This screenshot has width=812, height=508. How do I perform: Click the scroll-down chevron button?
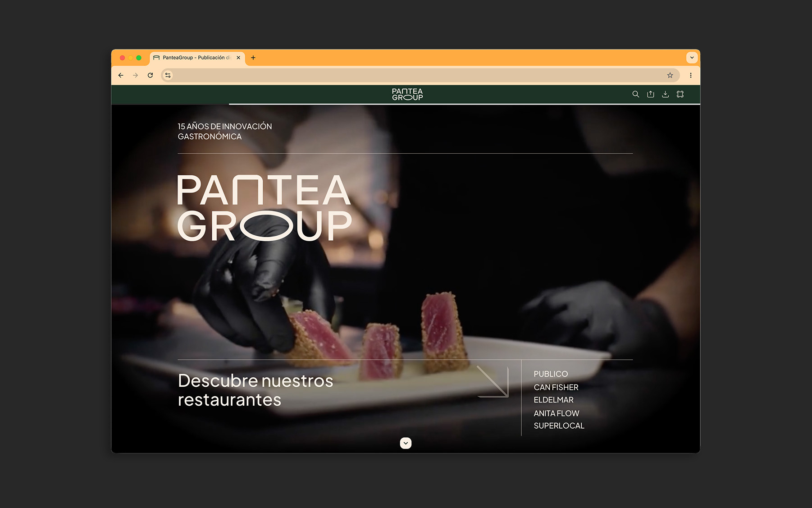(406, 443)
